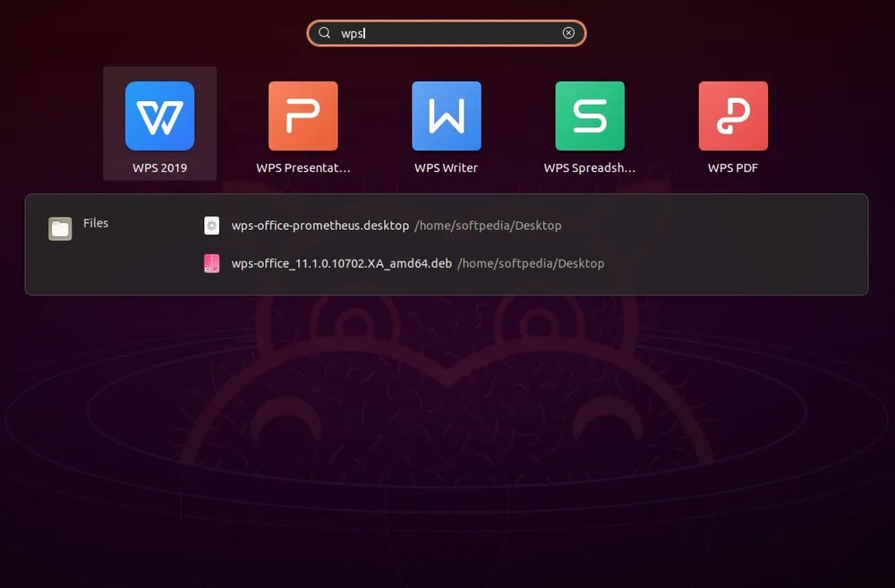The image size is (895, 588).
Task: Start the WPS Spreadsheets app icon
Action: point(590,115)
